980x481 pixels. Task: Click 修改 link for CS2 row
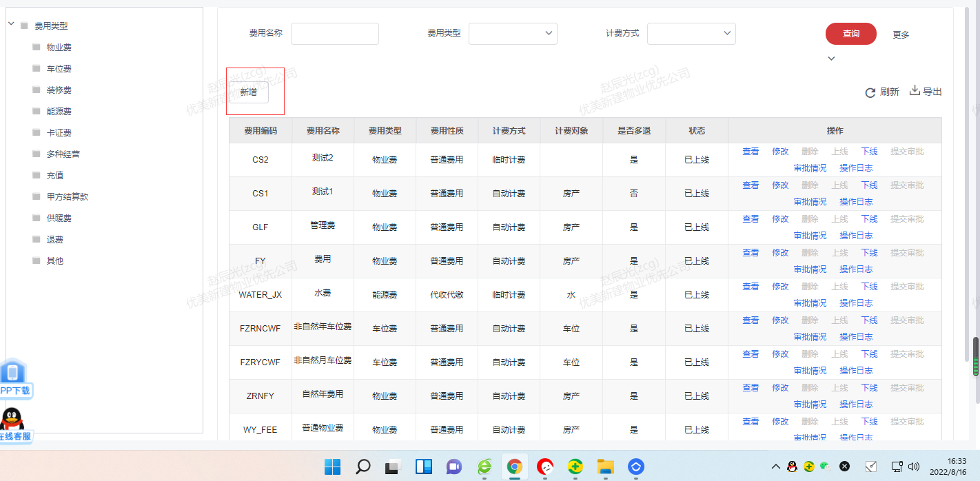coord(780,152)
